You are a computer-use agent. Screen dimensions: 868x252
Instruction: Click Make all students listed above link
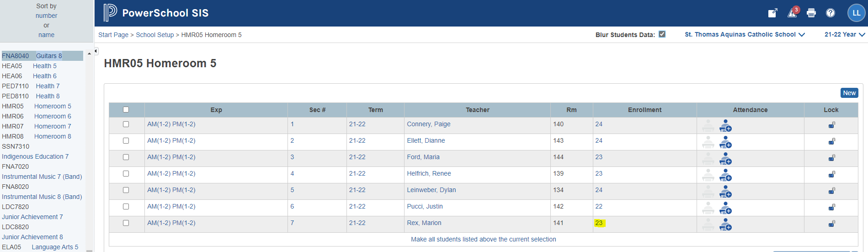[x=484, y=239]
